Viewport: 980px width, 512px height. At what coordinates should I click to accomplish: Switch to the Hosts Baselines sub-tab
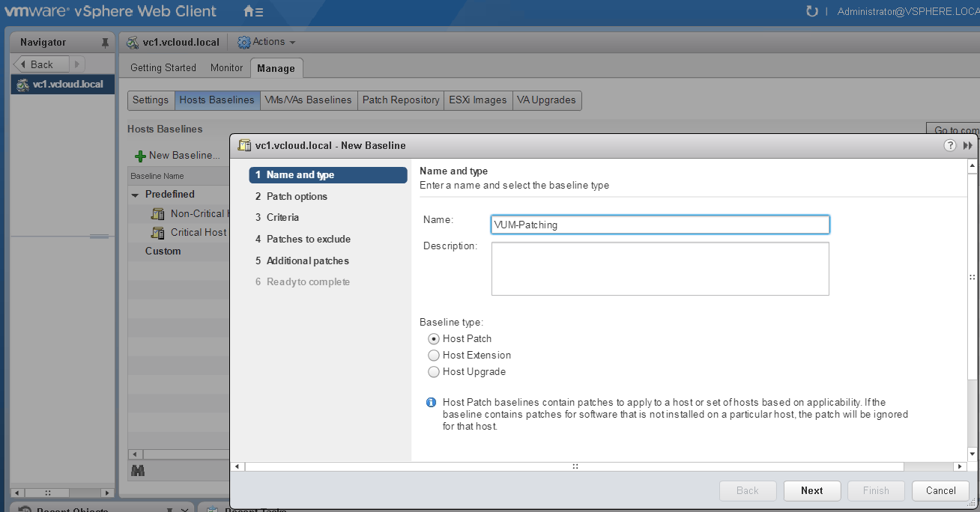(x=217, y=100)
